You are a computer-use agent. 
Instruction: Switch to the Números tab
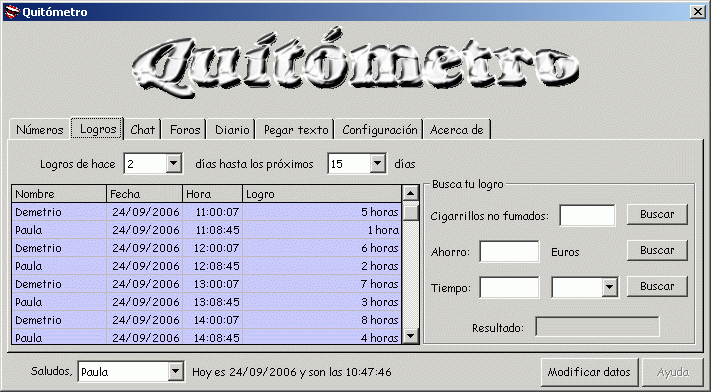coord(39,129)
